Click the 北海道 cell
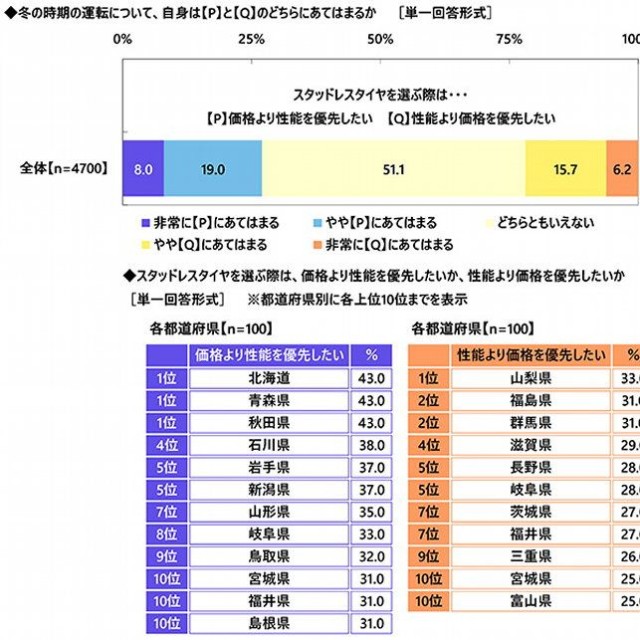Screen dimensions: 640x640 tap(269, 378)
